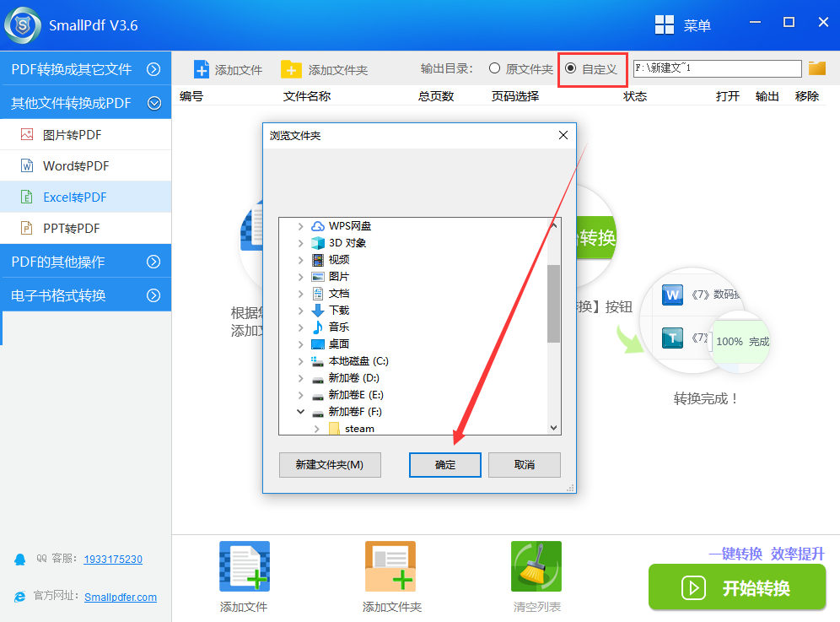
Task: Click the 清空列表 broom icon
Action: [x=536, y=566]
